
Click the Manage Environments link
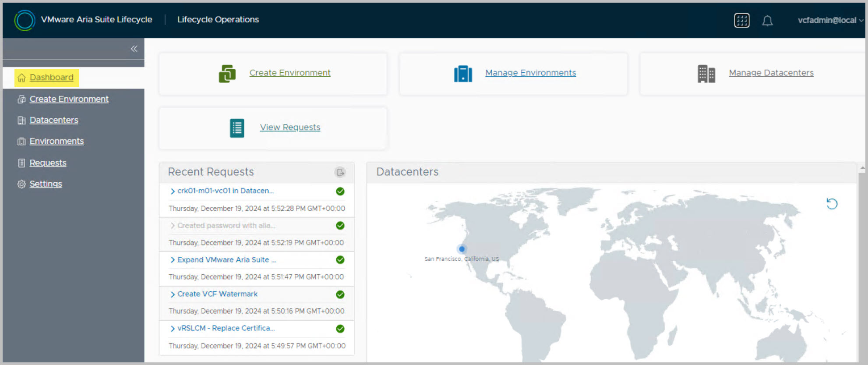pos(530,73)
